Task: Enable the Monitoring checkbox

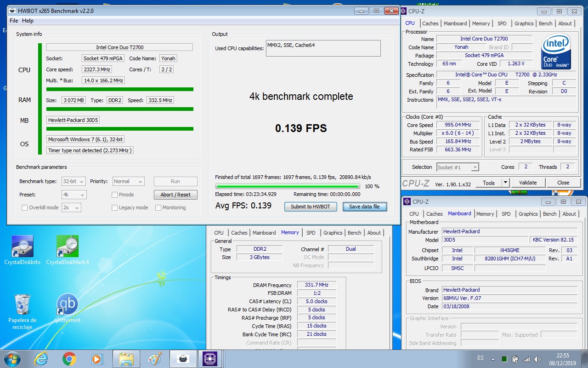Action: coord(158,207)
